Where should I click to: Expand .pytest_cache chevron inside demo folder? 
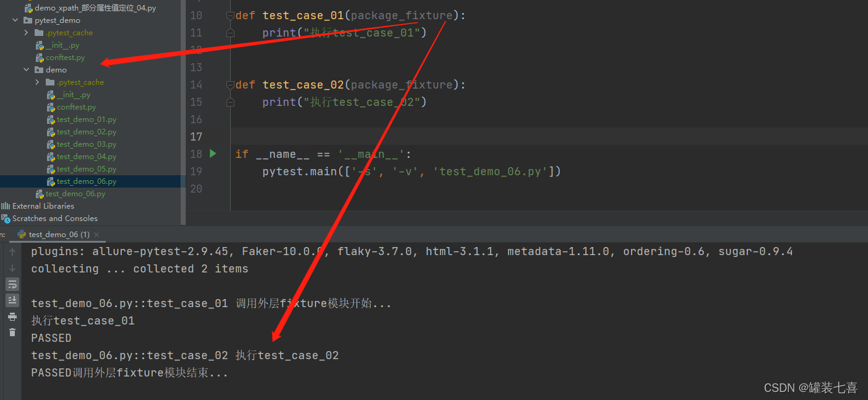37,82
